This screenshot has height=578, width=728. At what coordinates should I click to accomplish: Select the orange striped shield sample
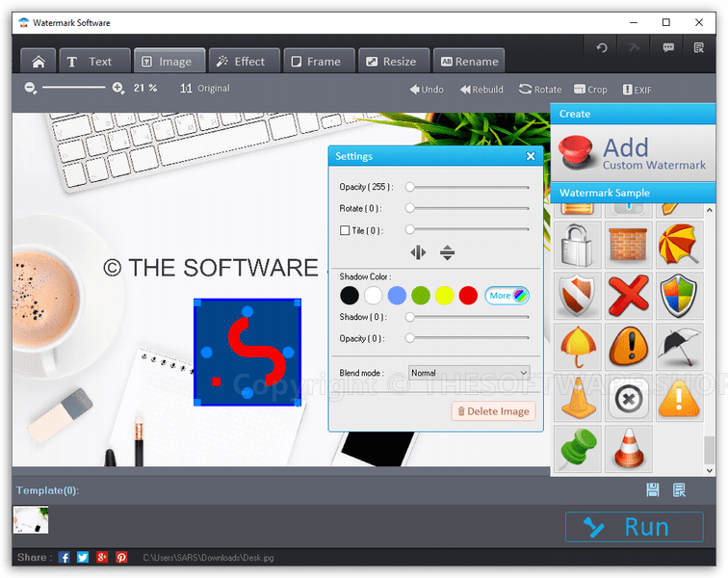(x=577, y=296)
